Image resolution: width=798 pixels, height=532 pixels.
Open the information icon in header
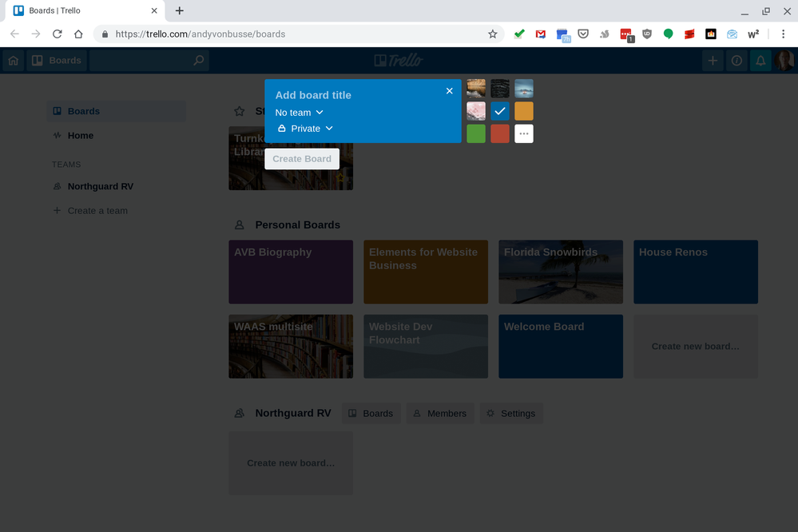point(736,61)
